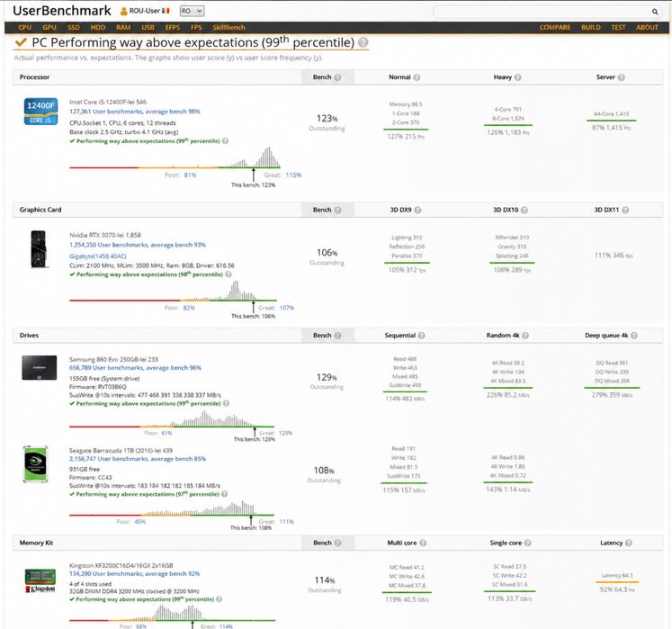The height and width of the screenshot is (629, 672).
Task: Go to the TEST page
Action: tap(618, 27)
